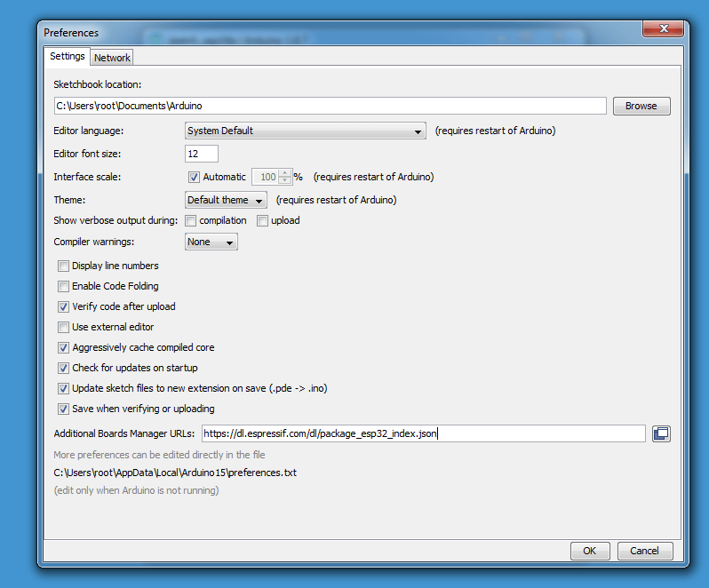Uncheck Check for updates on startup
709x588 pixels.
63,368
